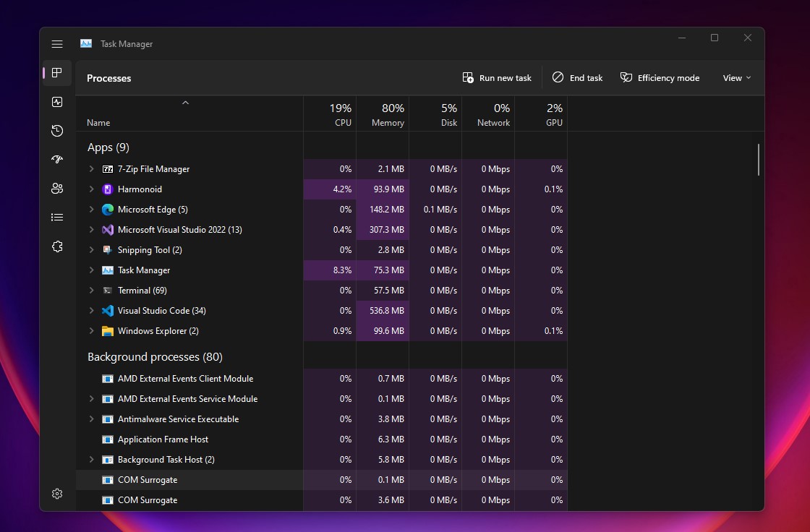Open the Performance sidebar icon
Viewport: 810px width, 532px height.
click(57, 102)
